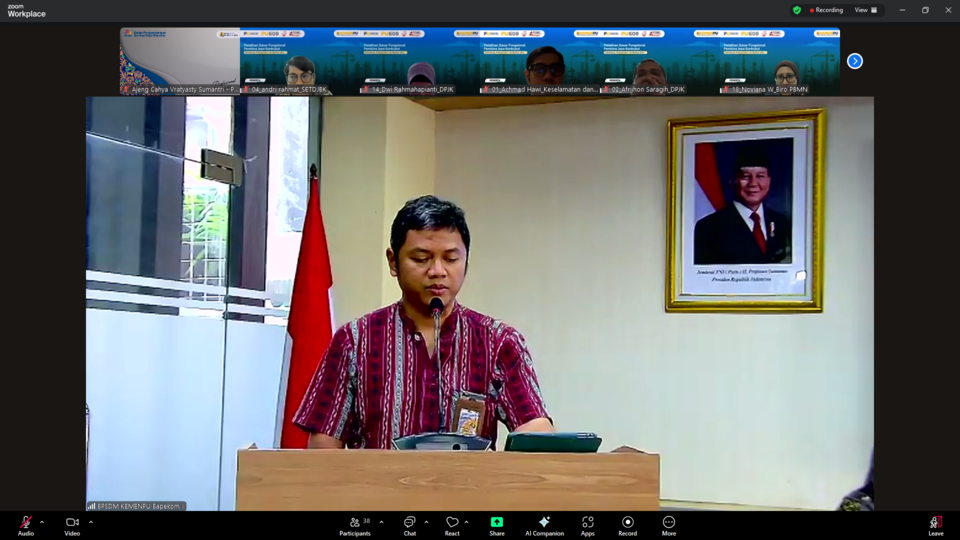Select the 04_andri rahmat_SETDJBK video thumbnail
This screenshot has width=960, height=540.
(300, 61)
